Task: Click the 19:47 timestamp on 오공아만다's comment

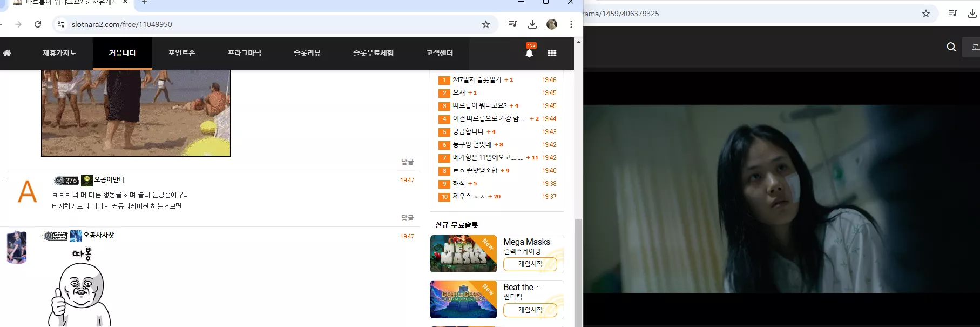Action: pos(407,180)
